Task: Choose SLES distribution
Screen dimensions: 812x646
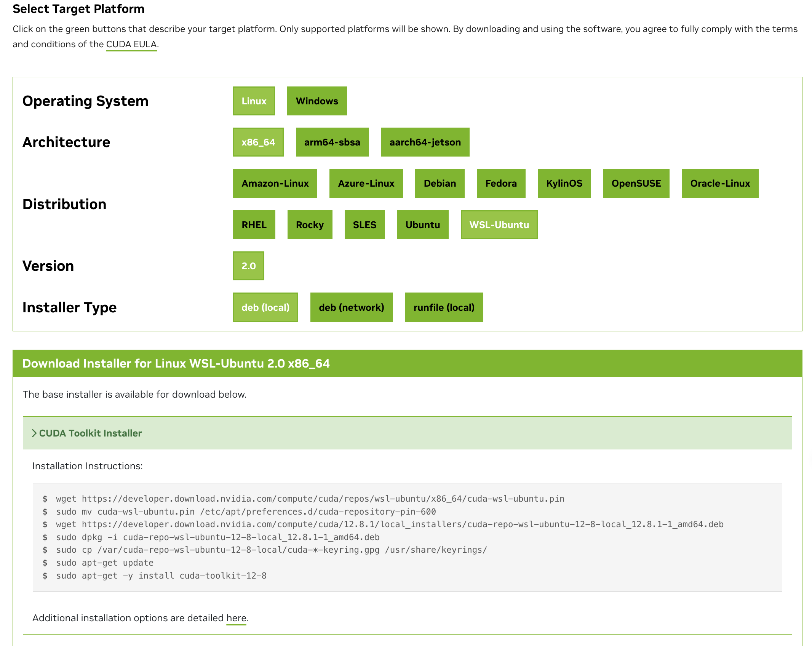Action: [x=365, y=225]
